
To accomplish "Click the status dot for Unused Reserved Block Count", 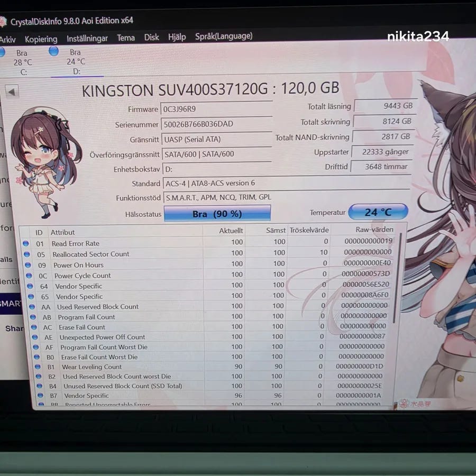I will pos(40,386).
